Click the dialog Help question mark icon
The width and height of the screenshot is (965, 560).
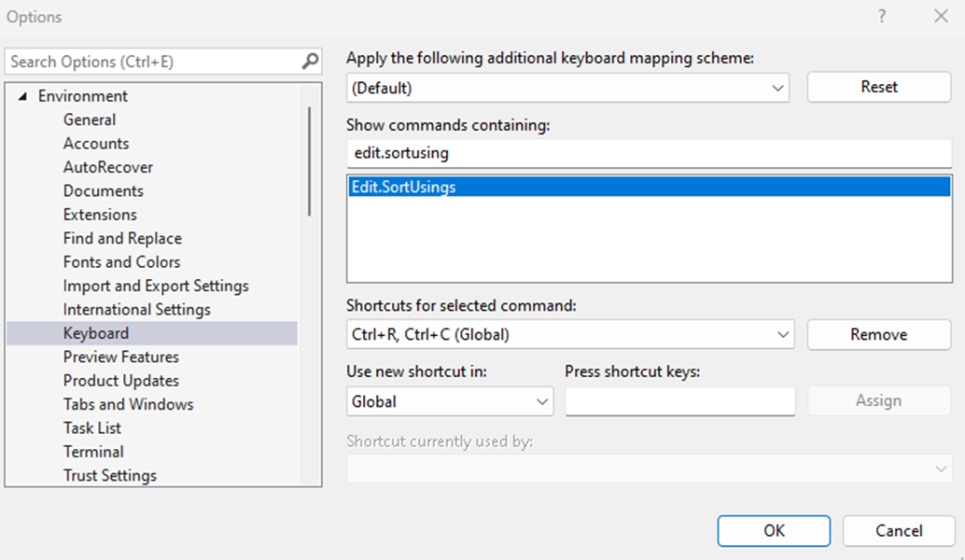(x=883, y=16)
